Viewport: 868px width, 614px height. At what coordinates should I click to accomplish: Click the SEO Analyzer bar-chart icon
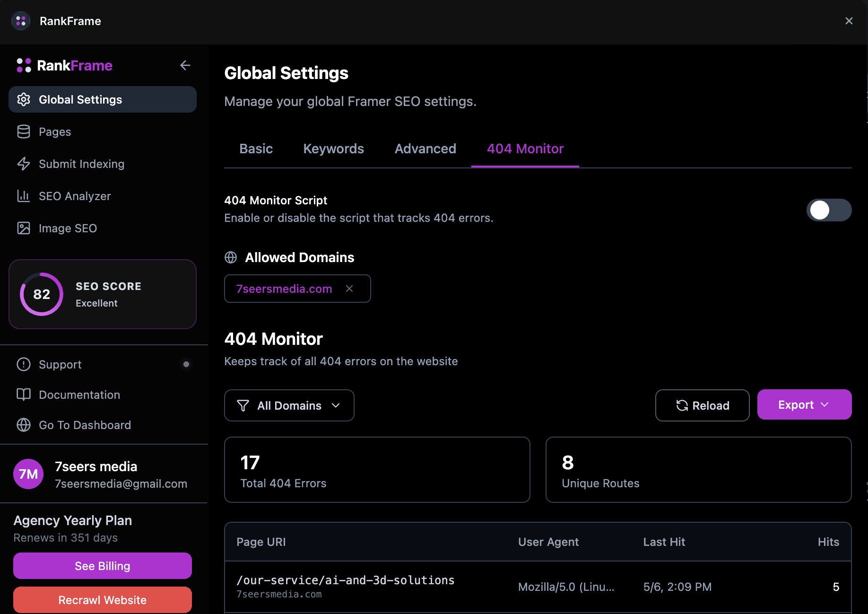24,196
